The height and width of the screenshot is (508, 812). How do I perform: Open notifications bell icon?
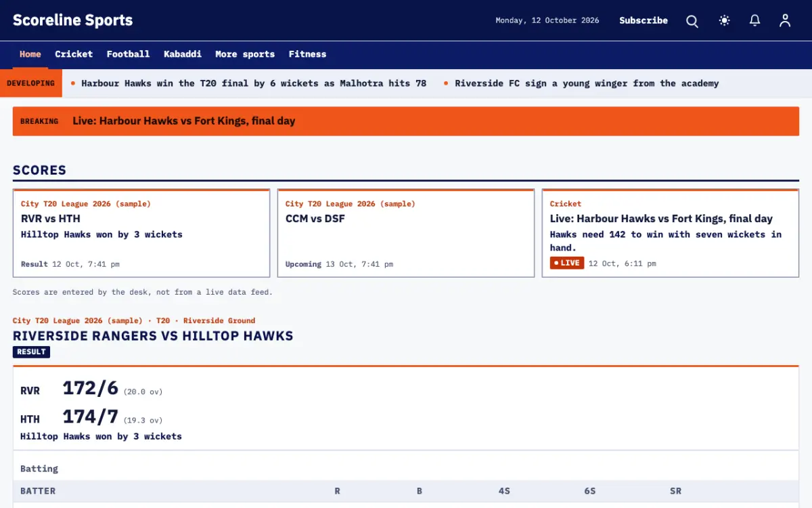point(755,21)
